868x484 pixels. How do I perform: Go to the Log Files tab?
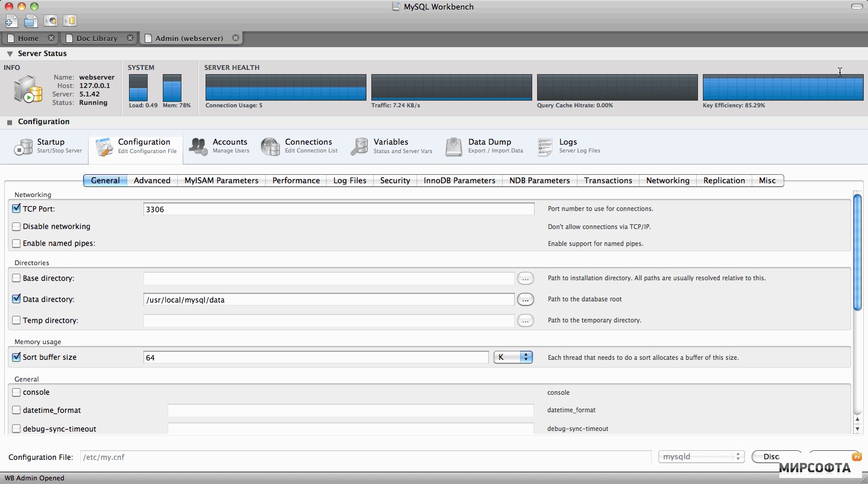(350, 180)
